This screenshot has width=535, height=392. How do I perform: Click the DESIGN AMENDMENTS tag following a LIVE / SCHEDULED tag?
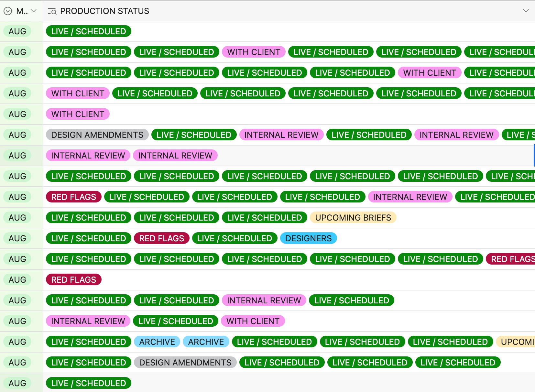(185, 363)
